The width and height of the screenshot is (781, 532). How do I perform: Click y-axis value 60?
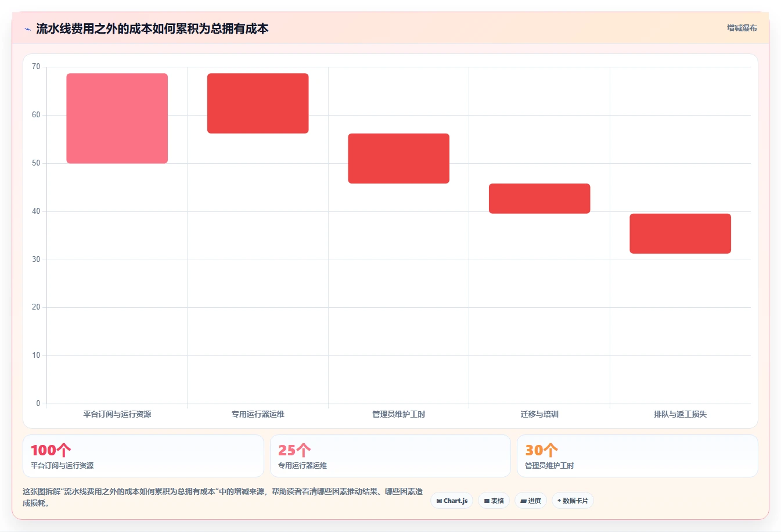click(36, 115)
